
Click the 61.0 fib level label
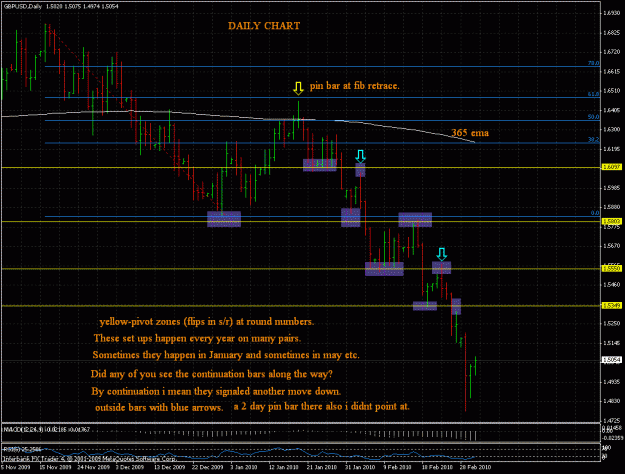[594, 94]
